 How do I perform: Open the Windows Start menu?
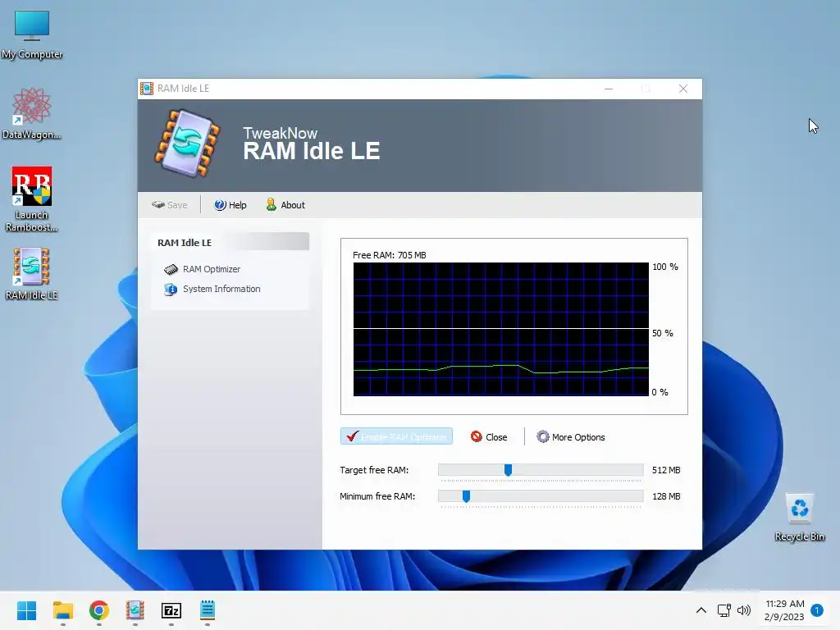(x=27, y=610)
